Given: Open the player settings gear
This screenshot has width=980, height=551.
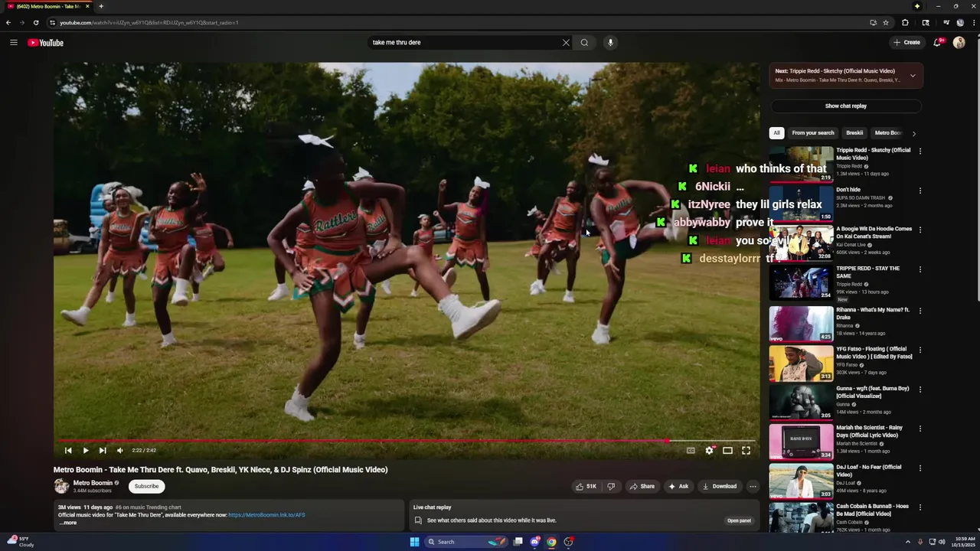Looking at the screenshot, I should 709,451.
